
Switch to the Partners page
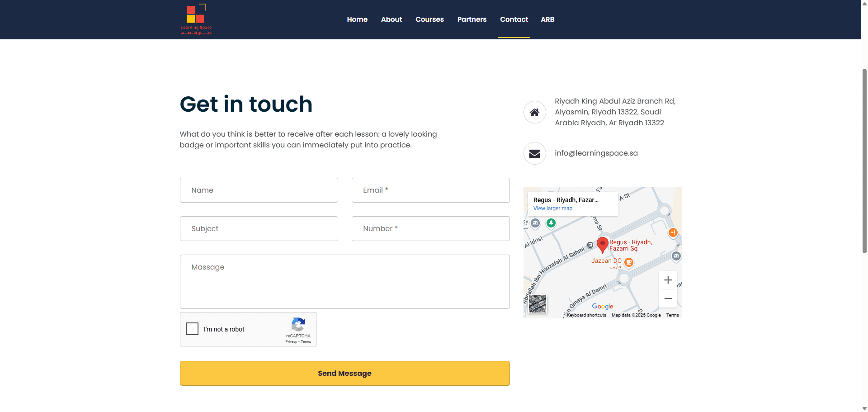[472, 19]
